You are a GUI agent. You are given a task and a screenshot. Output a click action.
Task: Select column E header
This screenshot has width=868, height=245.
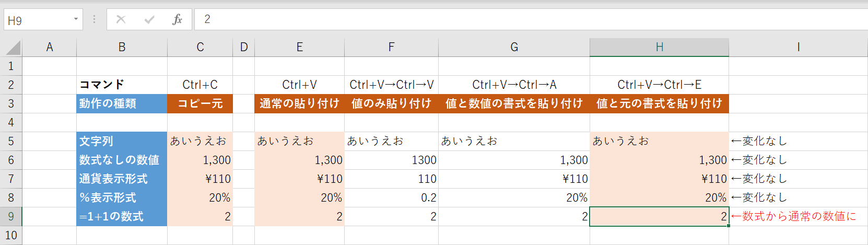tap(300, 47)
